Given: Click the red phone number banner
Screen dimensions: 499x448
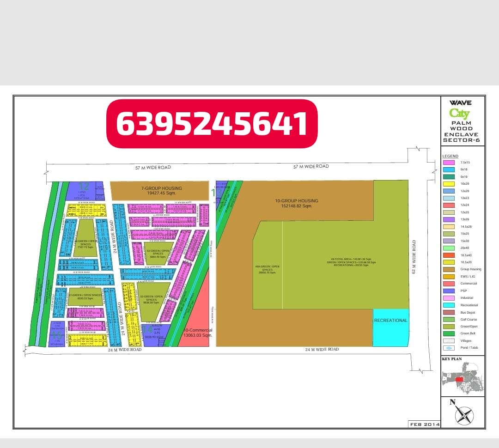Looking at the screenshot, I should click(x=212, y=124).
